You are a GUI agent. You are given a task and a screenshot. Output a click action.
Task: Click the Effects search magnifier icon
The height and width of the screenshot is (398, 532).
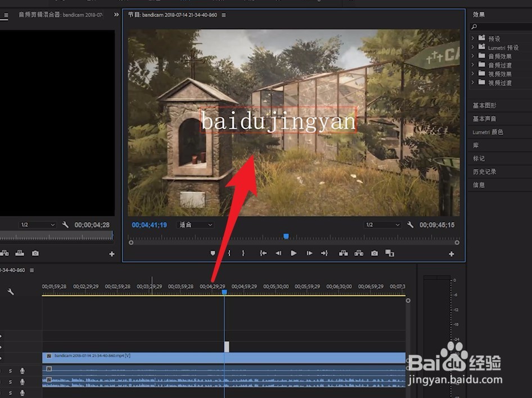pos(474,26)
